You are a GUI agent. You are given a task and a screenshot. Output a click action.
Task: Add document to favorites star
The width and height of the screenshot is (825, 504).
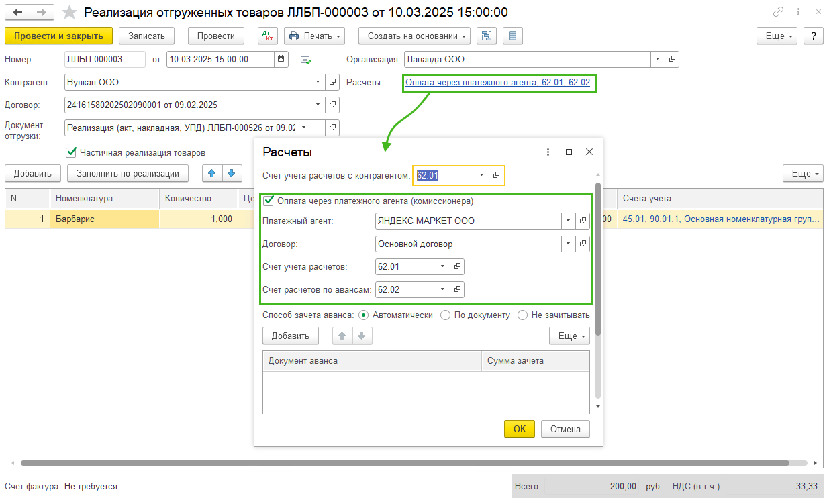(68, 12)
